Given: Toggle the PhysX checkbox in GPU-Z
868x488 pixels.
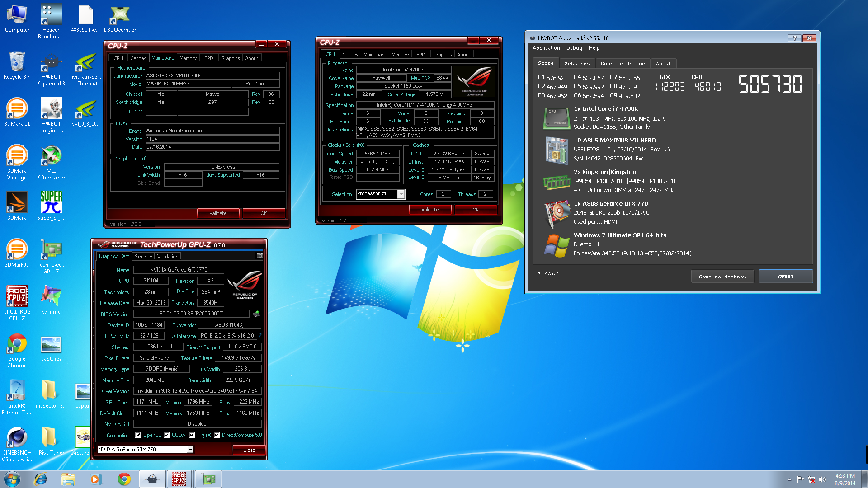Looking at the screenshot, I should (x=192, y=435).
